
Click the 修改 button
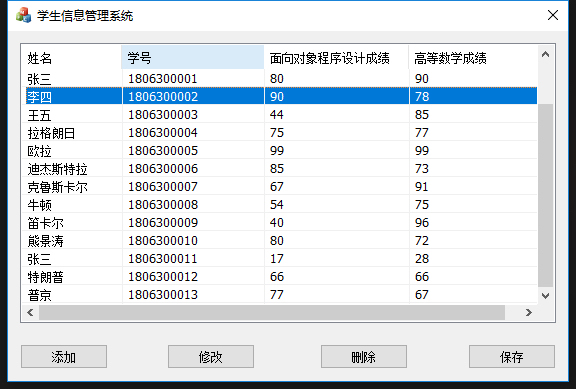coord(211,356)
